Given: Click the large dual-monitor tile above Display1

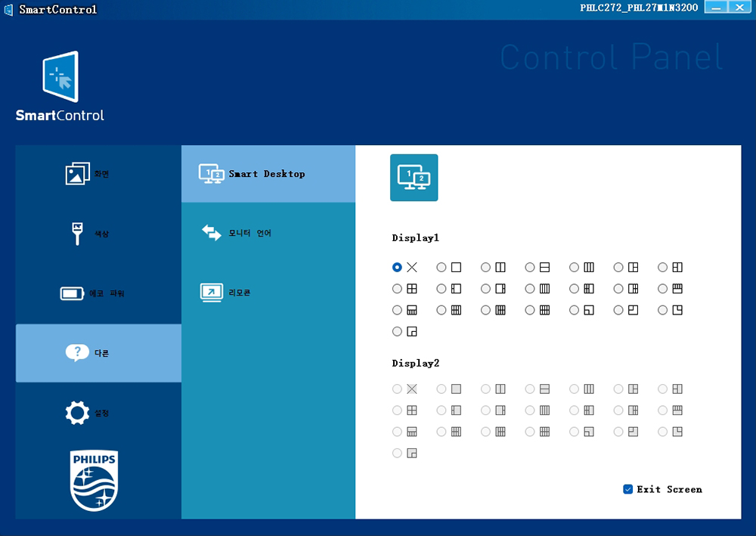Looking at the screenshot, I should 414,178.
